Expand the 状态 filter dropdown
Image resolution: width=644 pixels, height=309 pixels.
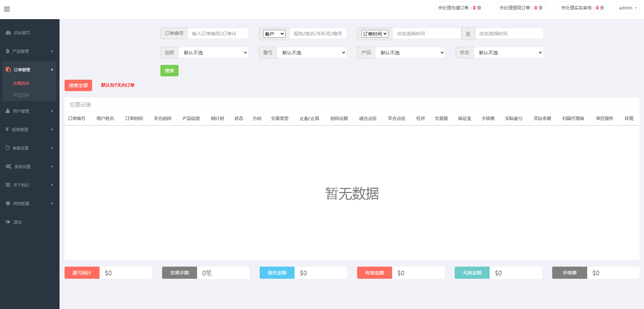(508, 52)
